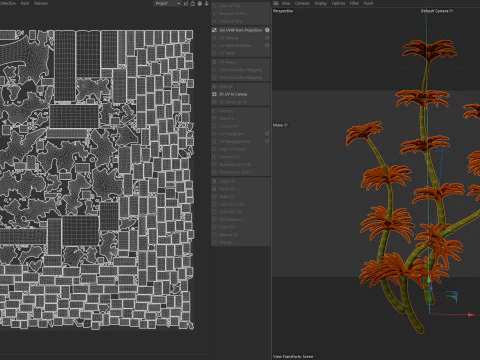Click the red X-axis arrow of gizmo

(470, 314)
